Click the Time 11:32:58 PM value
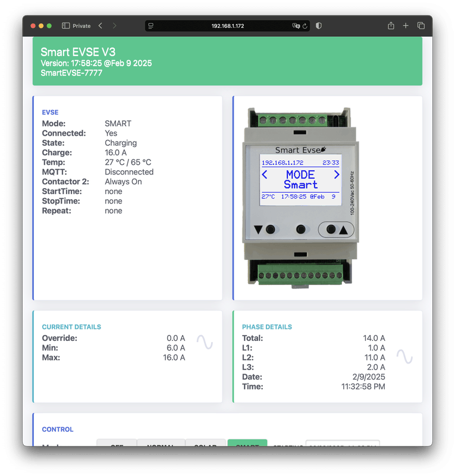The image size is (455, 476). coord(363,387)
